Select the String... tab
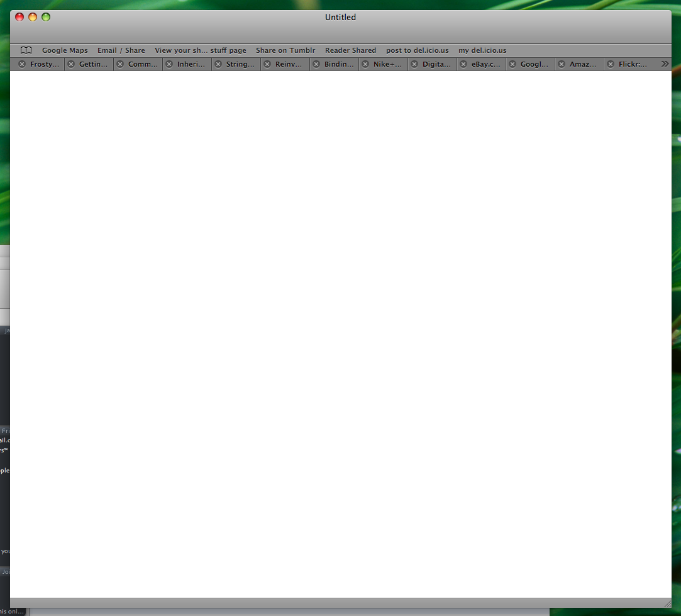Screen dimensions: 681x616 pyautogui.click(x=241, y=64)
